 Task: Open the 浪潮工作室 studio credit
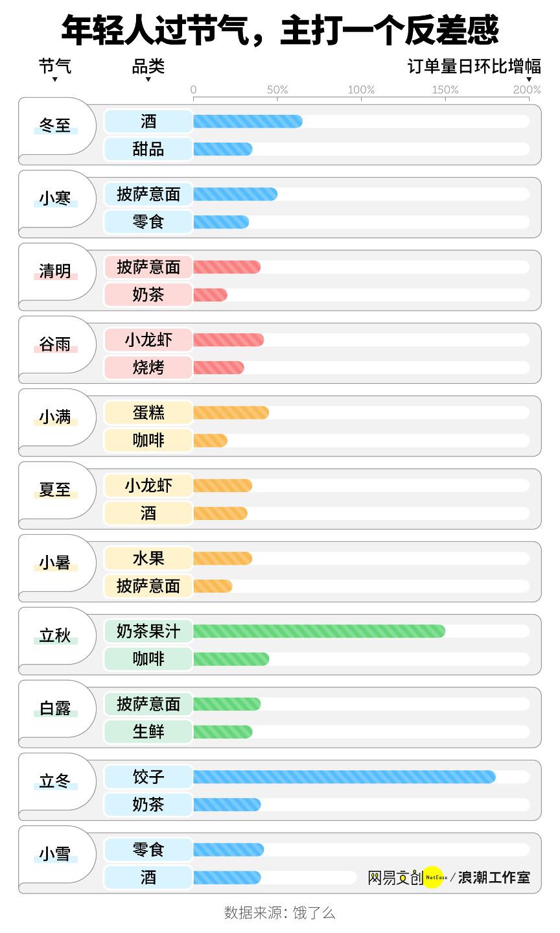click(494, 878)
